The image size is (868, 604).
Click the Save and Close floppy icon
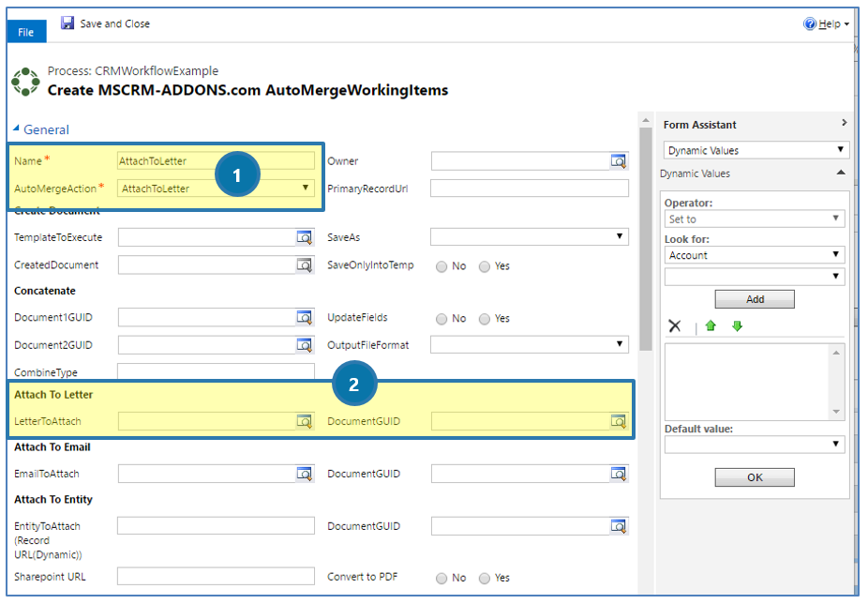pos(67,23)
